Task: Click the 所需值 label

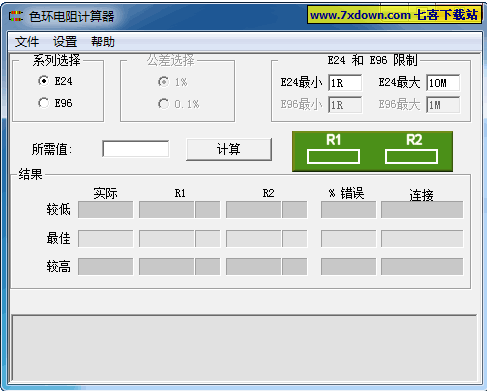Action: tap(52, 149)
